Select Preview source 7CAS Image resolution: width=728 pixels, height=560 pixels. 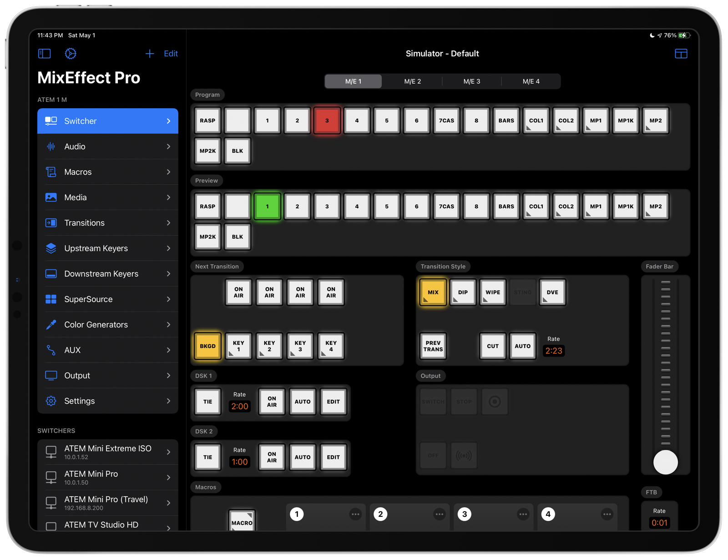coord(446,207)
